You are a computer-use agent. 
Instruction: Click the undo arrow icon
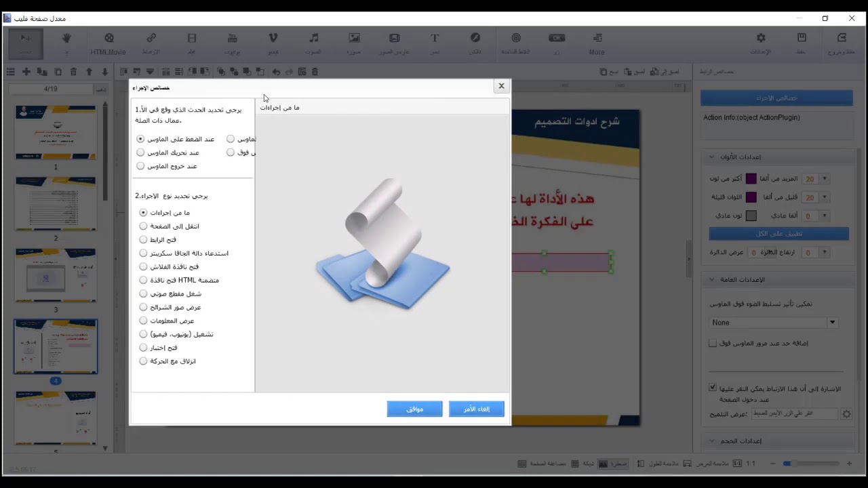click(x=276, y=71)
